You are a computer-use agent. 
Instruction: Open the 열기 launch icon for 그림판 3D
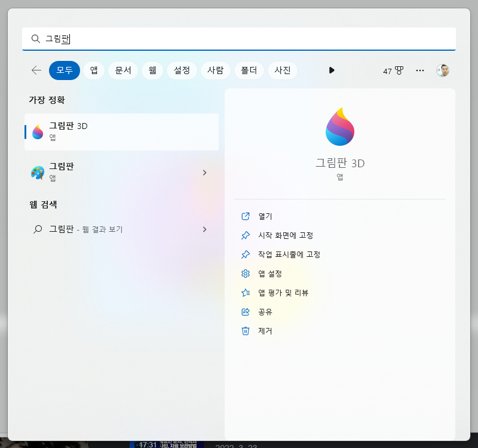pos(245,216)
